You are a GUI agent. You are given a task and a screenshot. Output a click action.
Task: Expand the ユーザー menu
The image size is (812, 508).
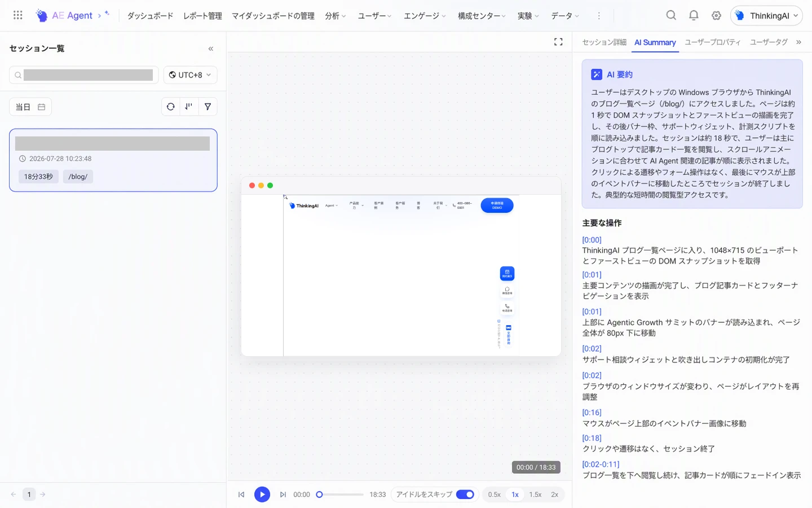pyautogui.click(x=375, y=16)
